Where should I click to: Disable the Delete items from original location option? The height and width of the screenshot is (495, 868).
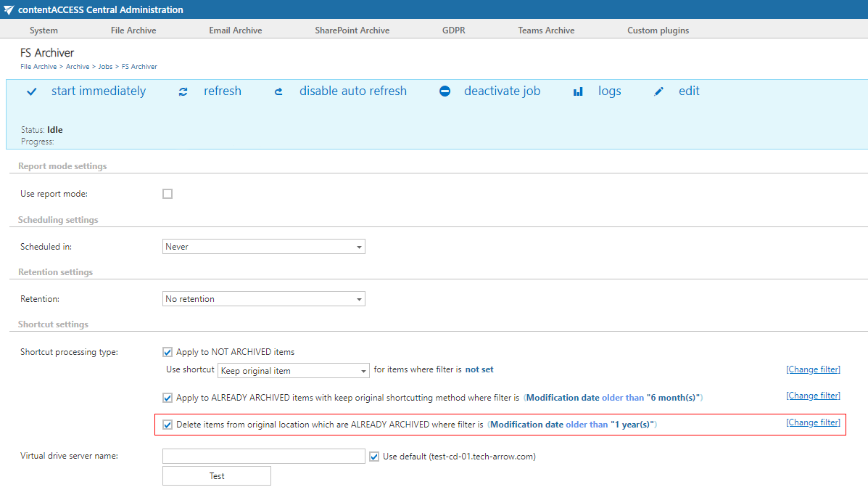point(168,424)
